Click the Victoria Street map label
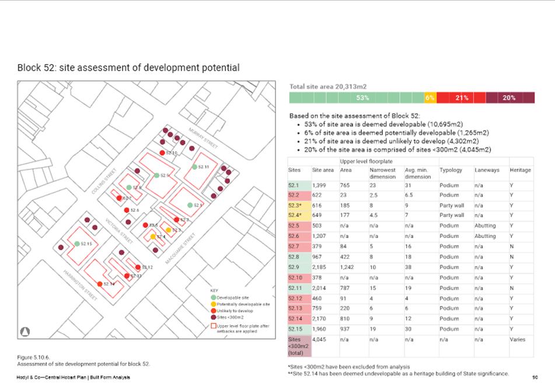The width and height of the screenshot is (555, 392). tap(119, 231)
